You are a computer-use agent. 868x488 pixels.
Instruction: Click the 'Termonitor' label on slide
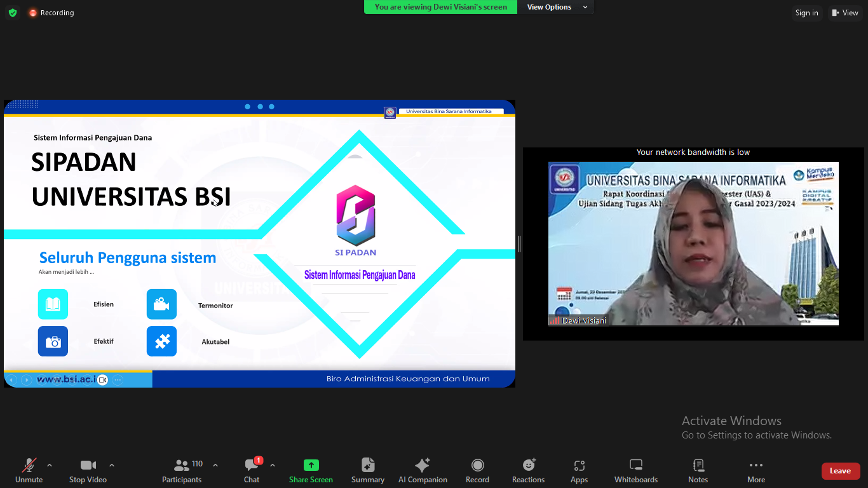pos(215,306)
